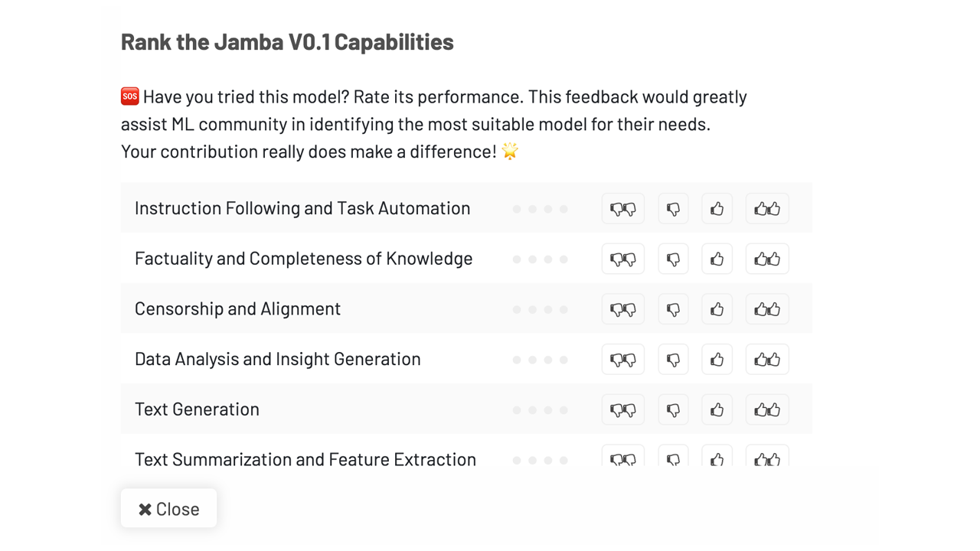Double thumbs down the Text Generation capability
The height and width of the screenshot is (551, 980).
click(x=622, y=409)
